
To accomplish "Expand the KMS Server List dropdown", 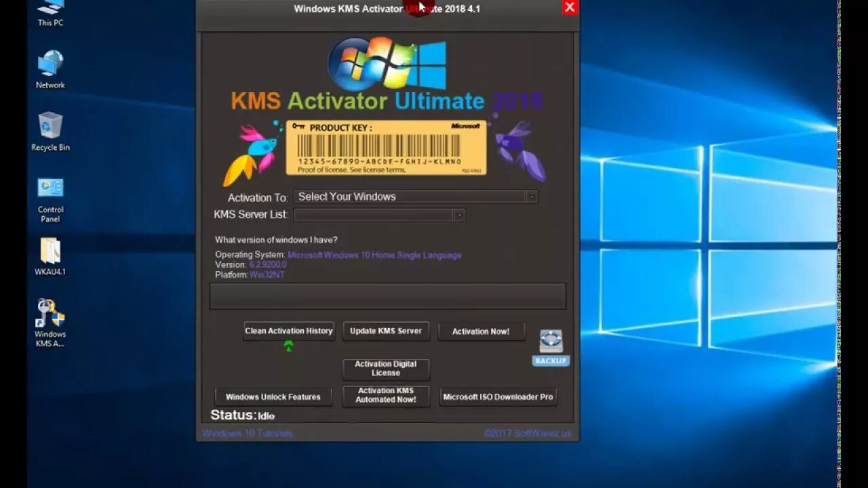I will (x=379, y=215).
